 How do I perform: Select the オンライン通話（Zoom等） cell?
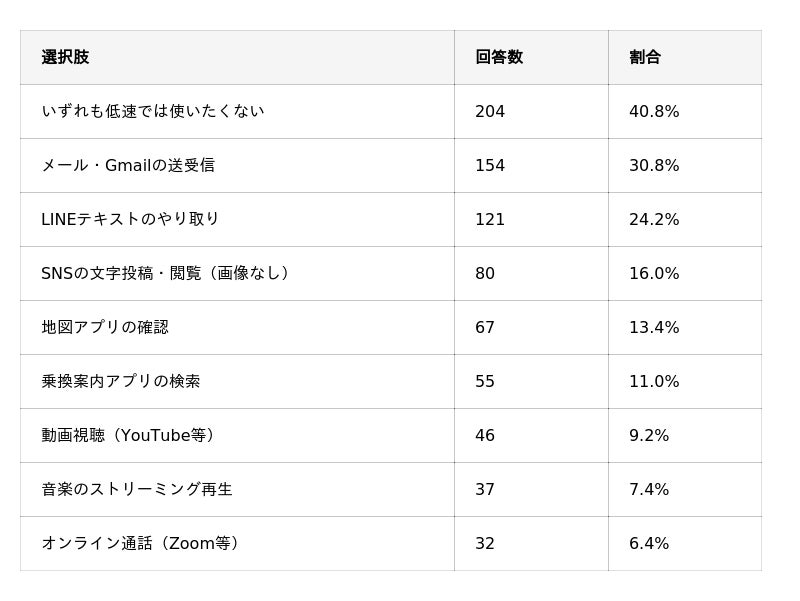click(x=140, y=543)
